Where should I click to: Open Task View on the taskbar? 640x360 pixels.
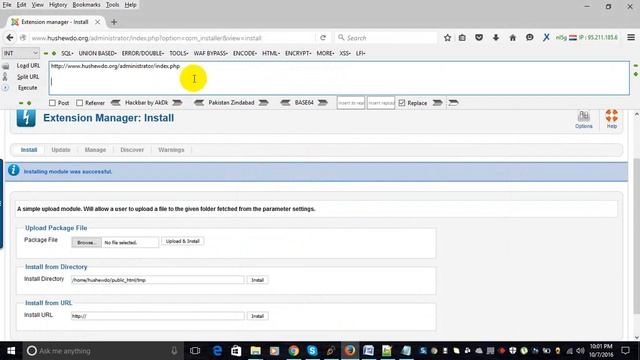195,351
